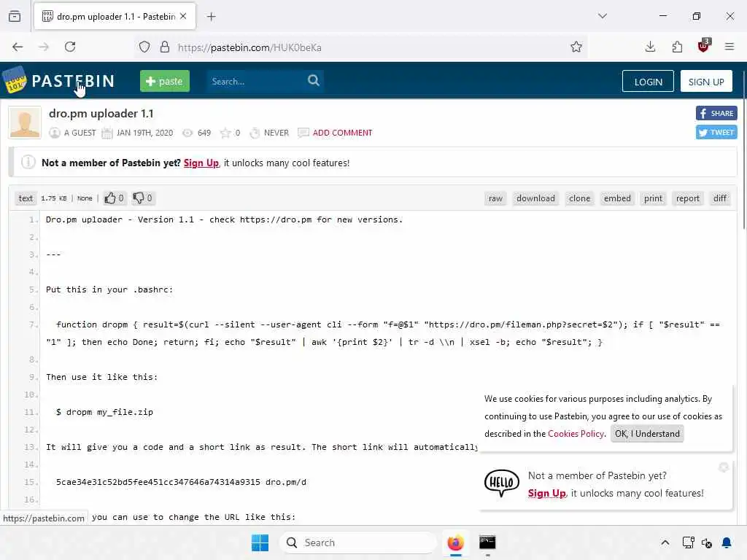Click the uBlock Origin shield icon
Image resolution: width=747 pixels, height=560 pixels.
[x=704, y=46]
